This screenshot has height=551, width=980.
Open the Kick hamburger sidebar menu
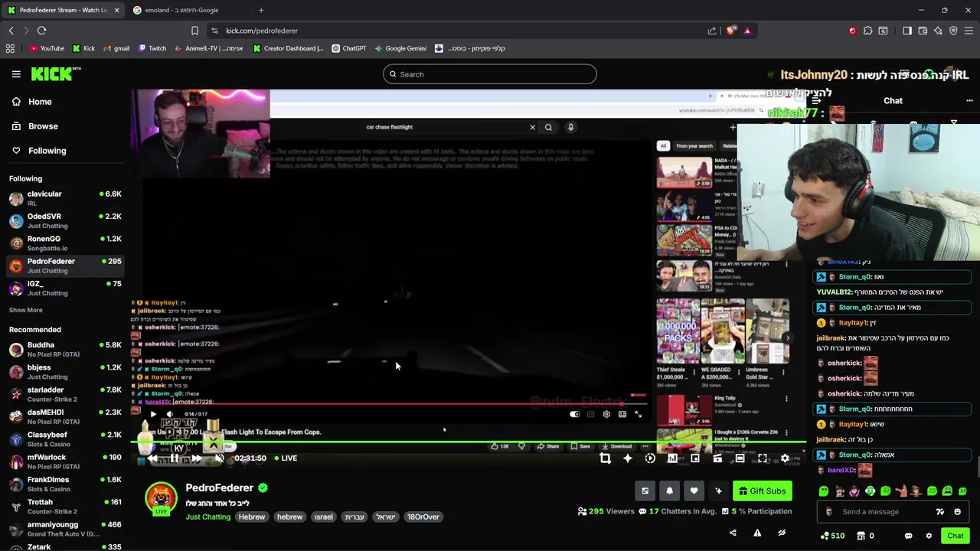[x=16, y=74]
